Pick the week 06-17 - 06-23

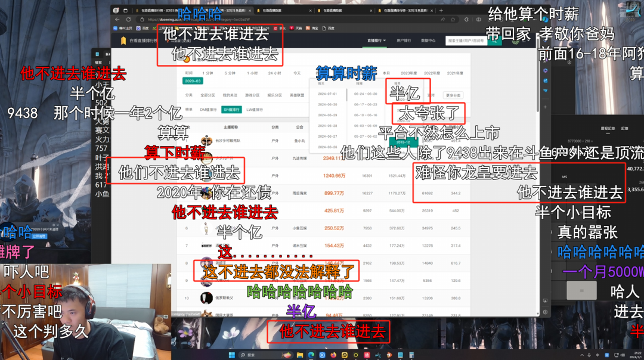365,105
